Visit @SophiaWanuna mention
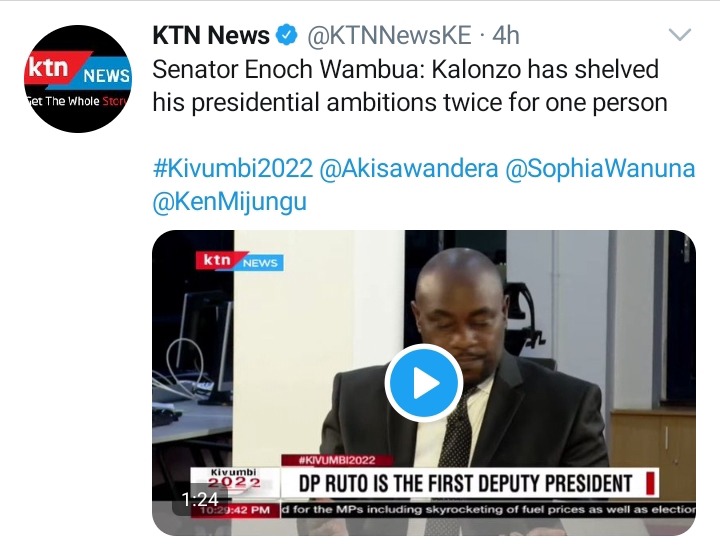Screen dimensions: 720x552 (600, 168)
